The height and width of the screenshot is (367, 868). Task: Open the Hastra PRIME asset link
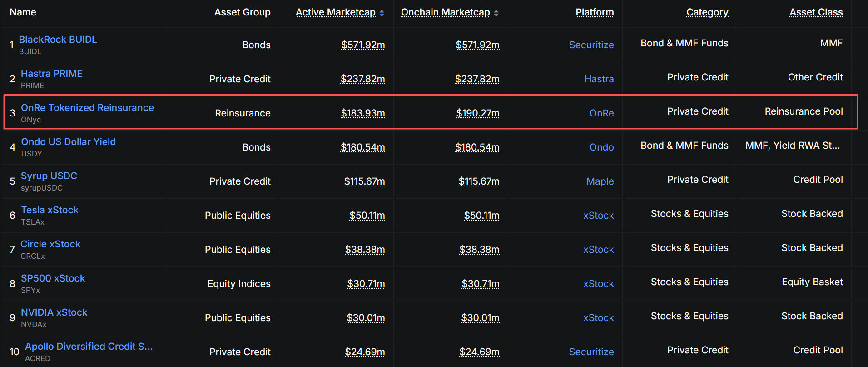[x=52, y=74]
